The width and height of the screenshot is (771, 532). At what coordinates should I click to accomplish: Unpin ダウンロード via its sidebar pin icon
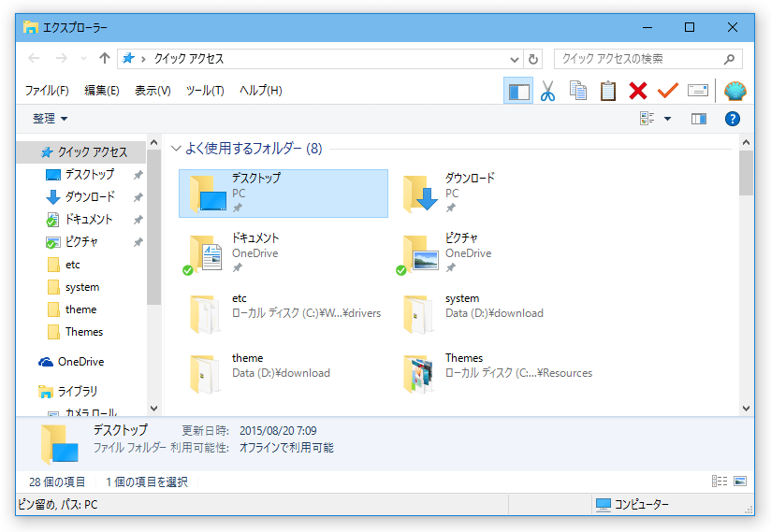pyautogui.click(x=138, y=197)
